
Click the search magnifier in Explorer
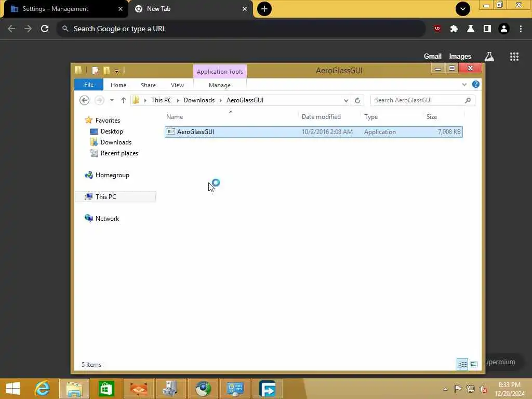coord(468,100)
